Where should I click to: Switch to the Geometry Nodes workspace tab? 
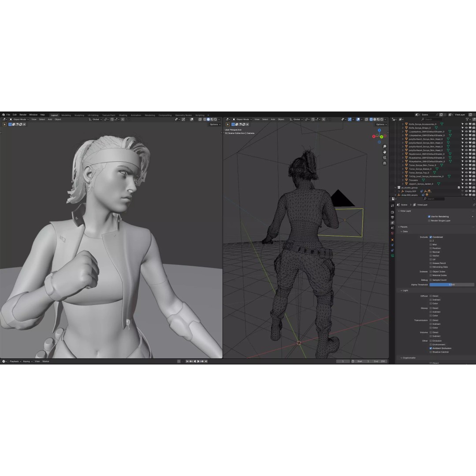tap(183, 115)
